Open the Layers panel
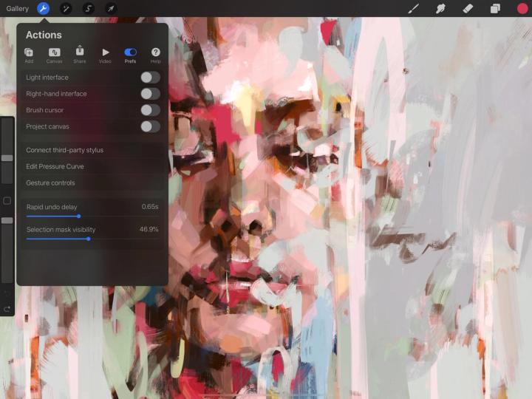532x399 pixels. pyautogui.click(x=495, y=8)
